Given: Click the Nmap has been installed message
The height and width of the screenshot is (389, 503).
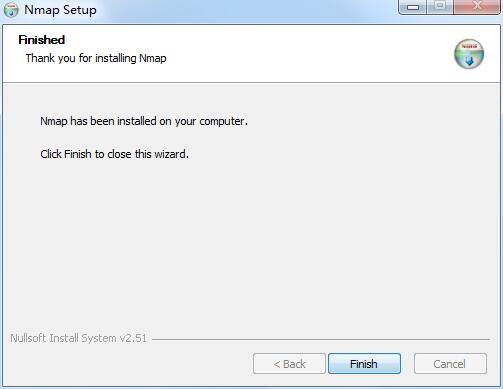Looking at the screenshot, I should click(144, 121).
